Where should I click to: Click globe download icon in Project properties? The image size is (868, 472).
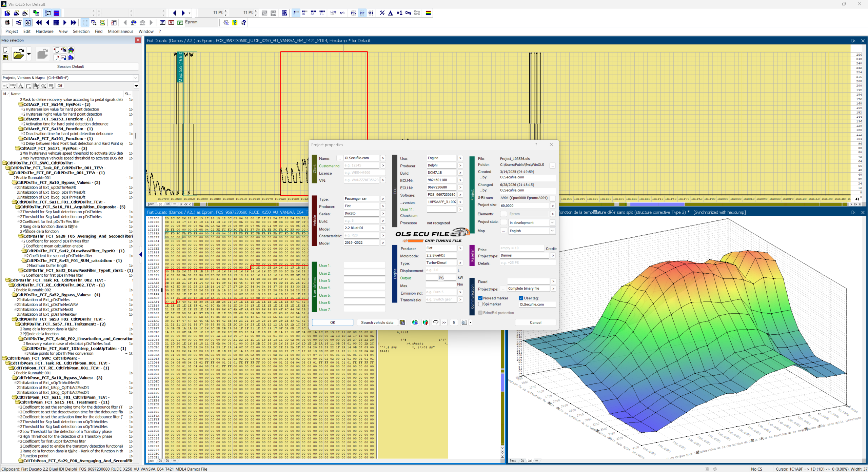pyautogui.click(x=415, y=322)
